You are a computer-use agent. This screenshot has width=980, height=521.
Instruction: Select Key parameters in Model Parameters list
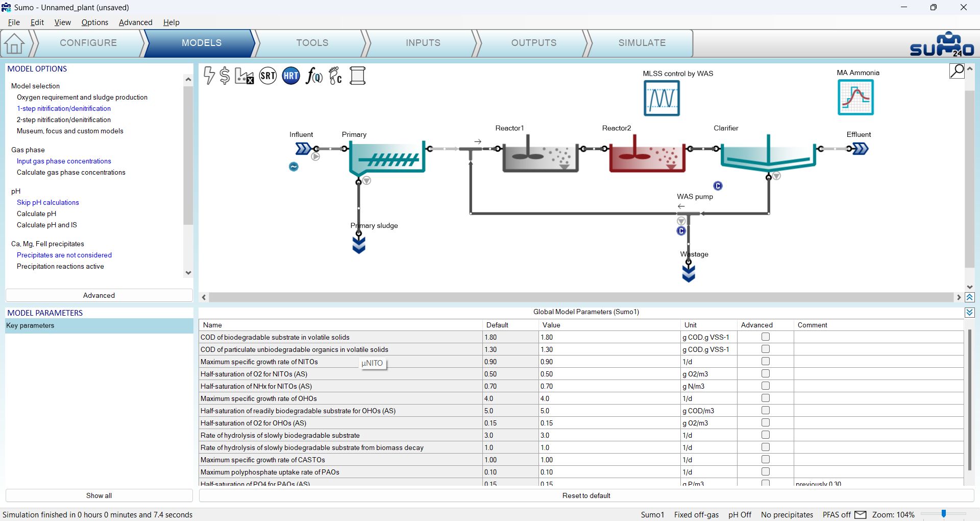point(99,326)
